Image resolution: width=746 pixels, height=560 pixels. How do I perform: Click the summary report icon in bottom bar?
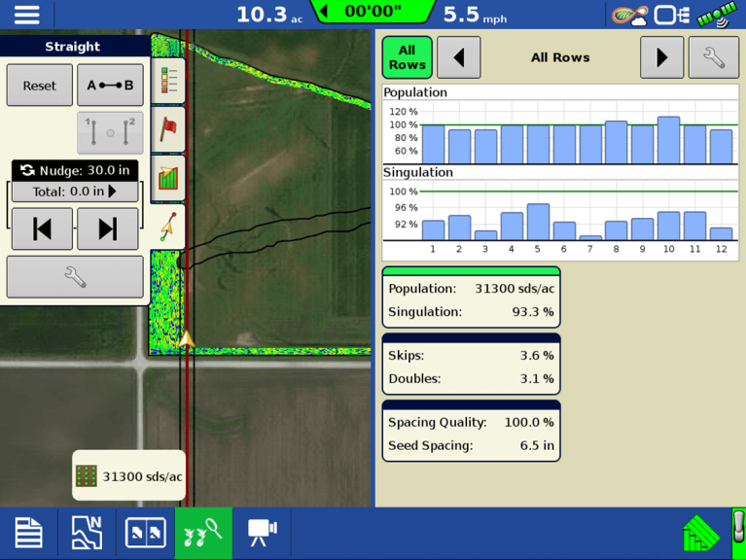pos(28,532)
